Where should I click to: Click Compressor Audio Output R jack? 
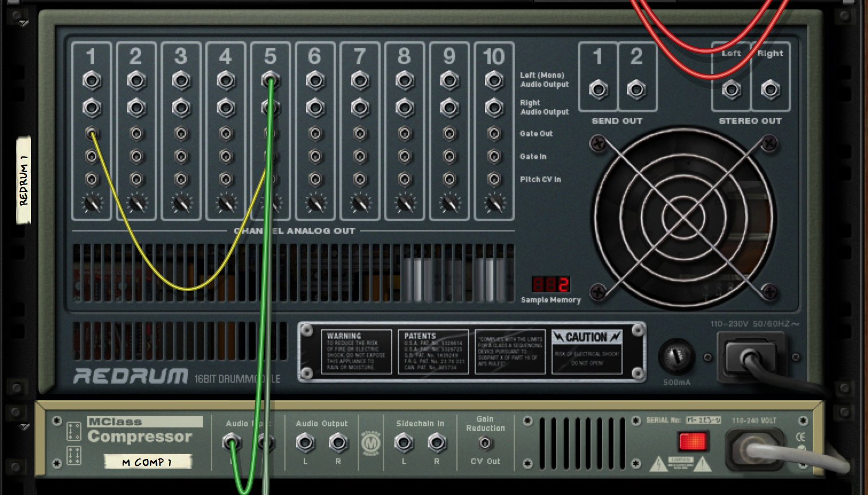(338, 442)
